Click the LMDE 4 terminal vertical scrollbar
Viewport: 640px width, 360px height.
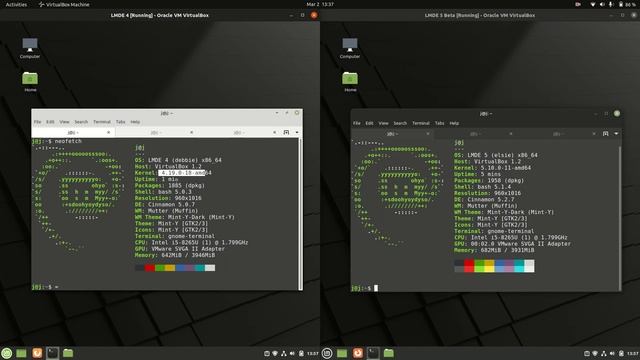(x=300, y=213)
